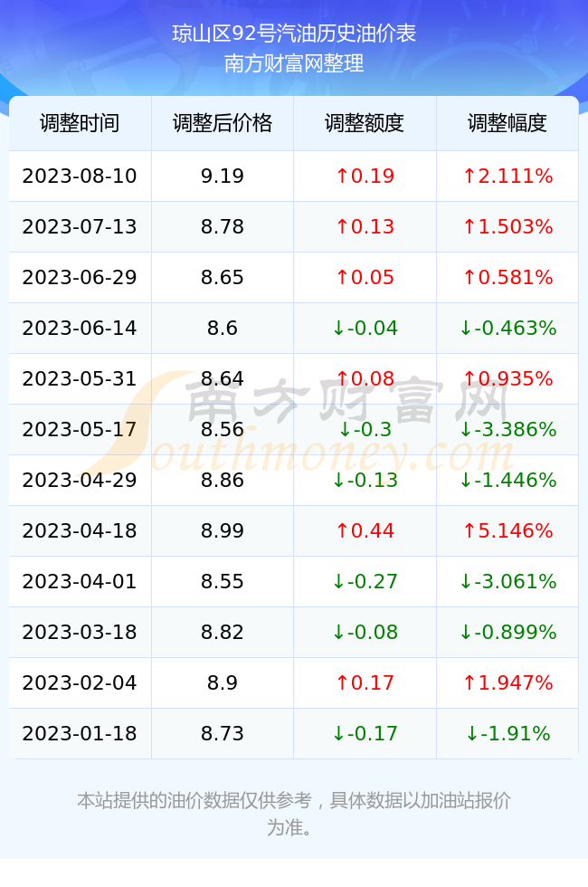Screen dimensions: 588x887
Task: Select the 2023-08-10 date cell
Action: click(x=80, y=176)
